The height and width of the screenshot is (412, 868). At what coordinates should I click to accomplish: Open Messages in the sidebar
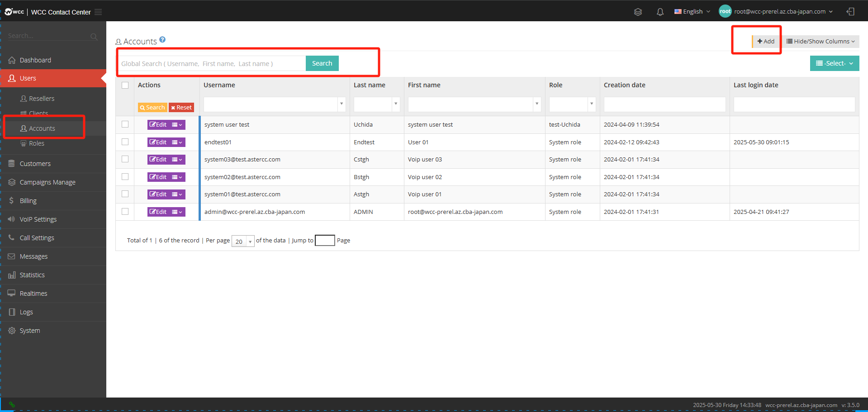[x=53, y=256]
